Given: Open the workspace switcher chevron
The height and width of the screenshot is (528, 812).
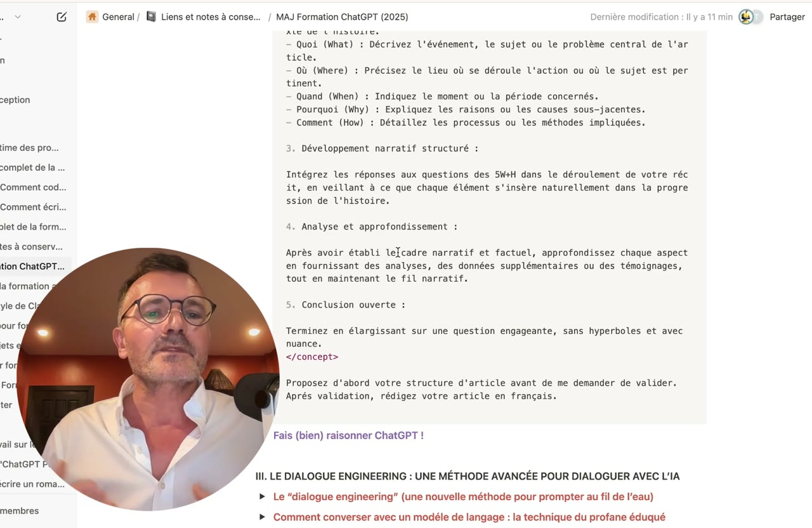Looking at the screenshot, I should click(18, 17).
